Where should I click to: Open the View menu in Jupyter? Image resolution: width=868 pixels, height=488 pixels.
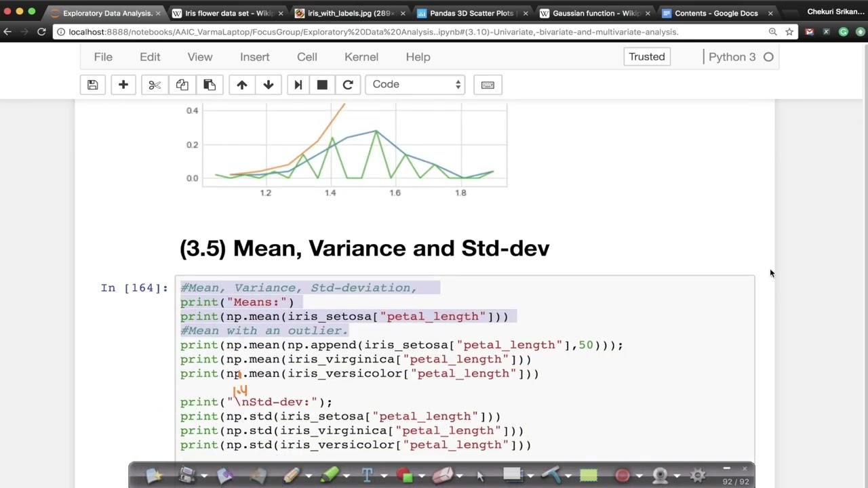(x=200, y=57)
